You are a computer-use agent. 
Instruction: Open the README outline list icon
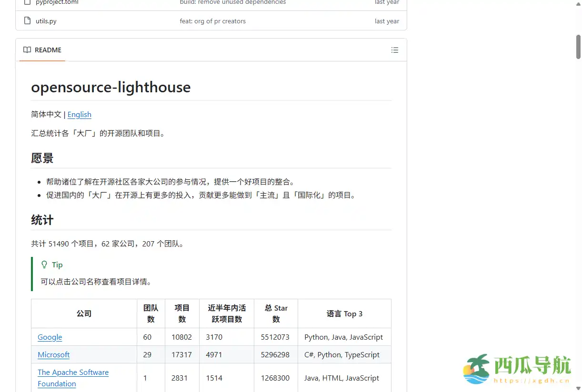(x=395, y=49)
